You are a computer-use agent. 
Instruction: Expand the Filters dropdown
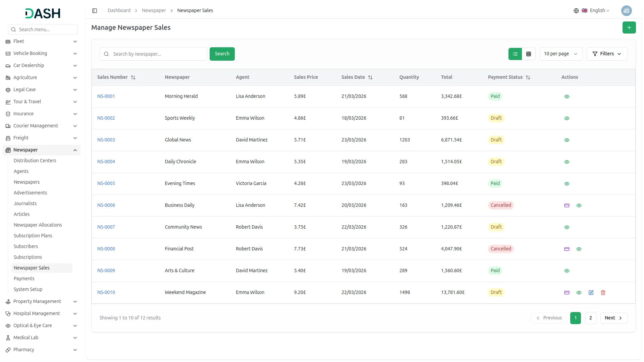click(x=607, y=54)
